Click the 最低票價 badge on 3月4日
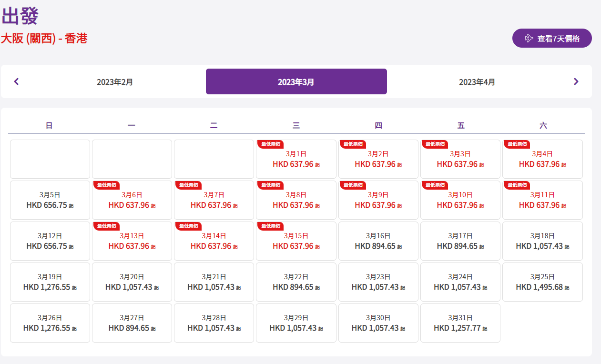The height and width of the screenshot is (364, 601). coord(517,144)
